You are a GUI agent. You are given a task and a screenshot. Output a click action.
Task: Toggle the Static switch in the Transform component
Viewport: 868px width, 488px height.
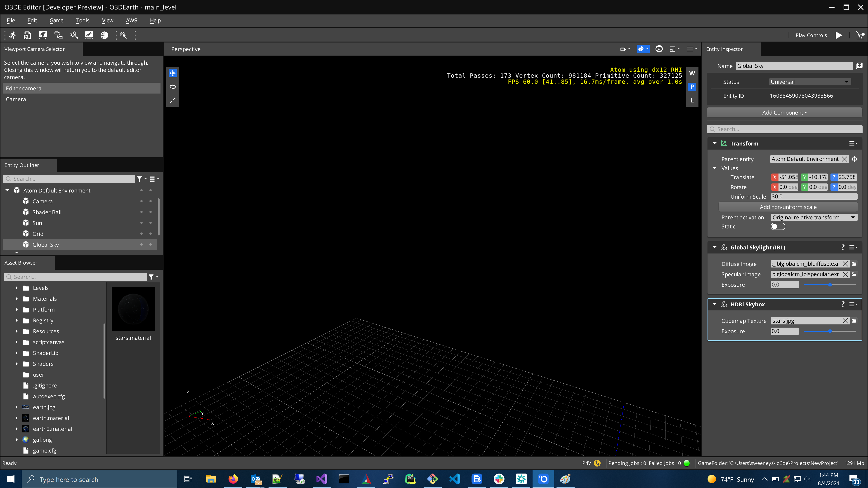[778, 226]
